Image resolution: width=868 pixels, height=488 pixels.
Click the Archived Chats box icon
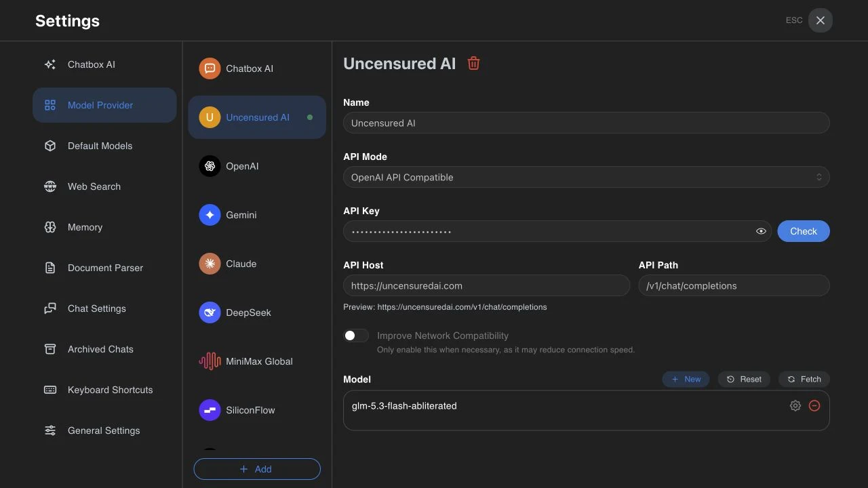click(50, 349)
